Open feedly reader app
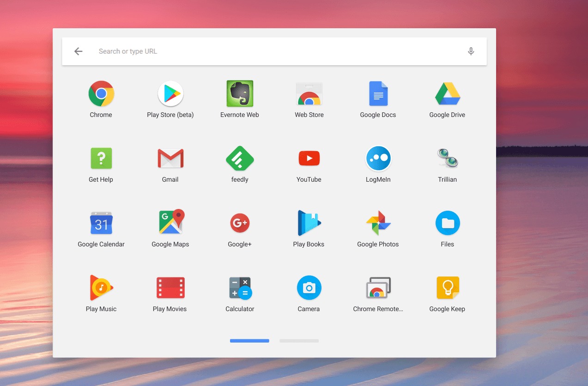 [240, 159]
